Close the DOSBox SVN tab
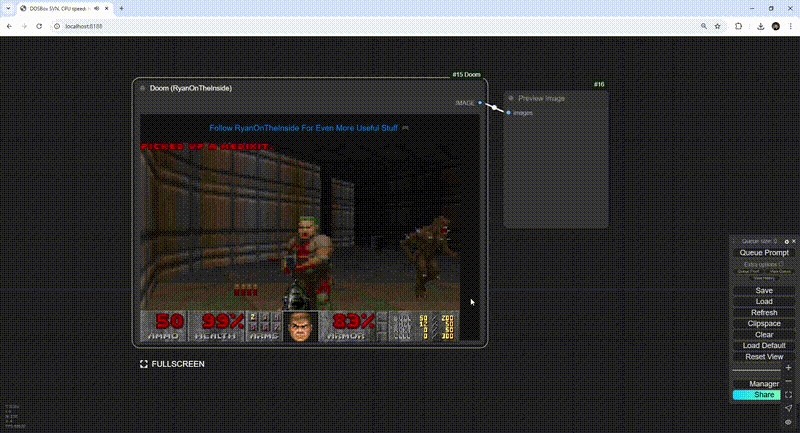The width and height of the screenshot is (800, 433). coord(107,9)
